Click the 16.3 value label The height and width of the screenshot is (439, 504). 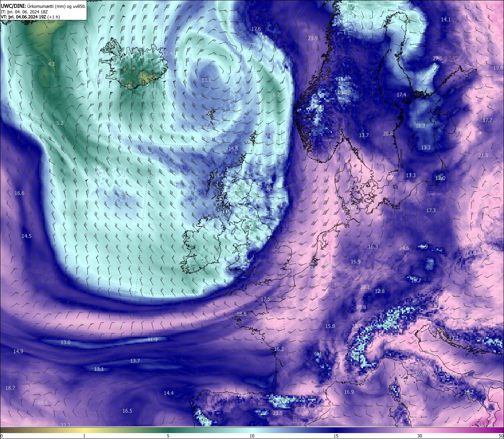(x=373, y=246)
